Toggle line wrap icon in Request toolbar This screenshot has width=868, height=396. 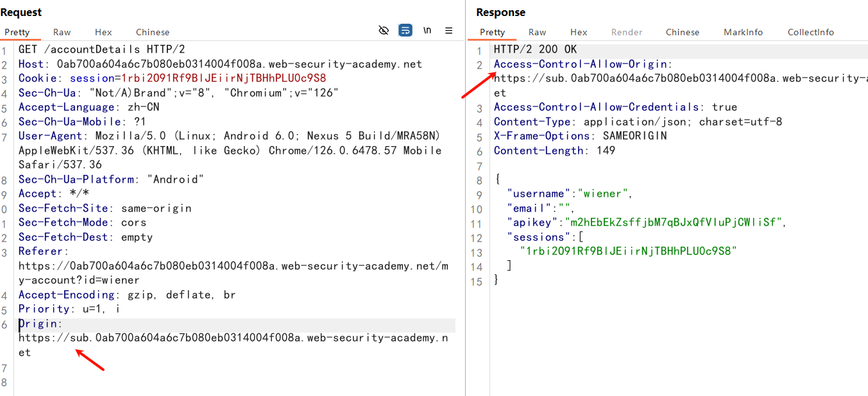[405, 31]
